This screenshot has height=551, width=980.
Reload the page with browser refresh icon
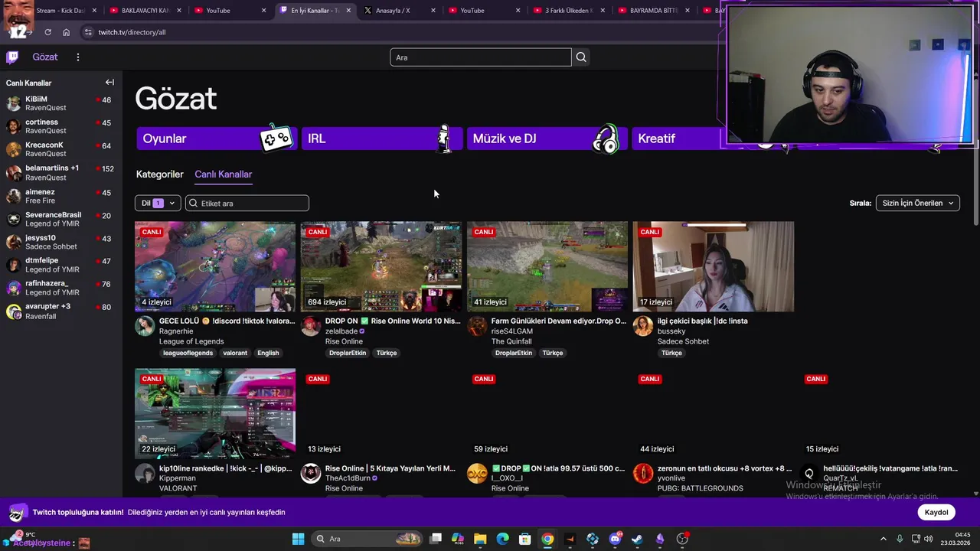pos(47,32)
